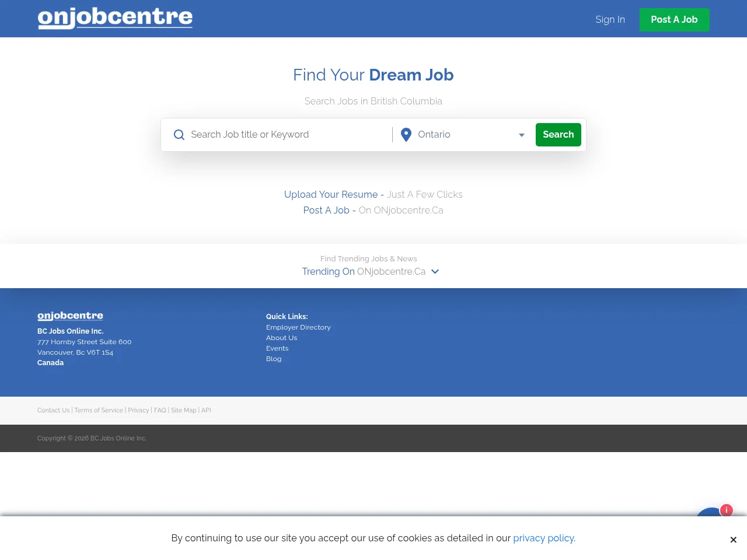
Task: Click the copyright 2026 notice
Action: (x=92, y=439)
